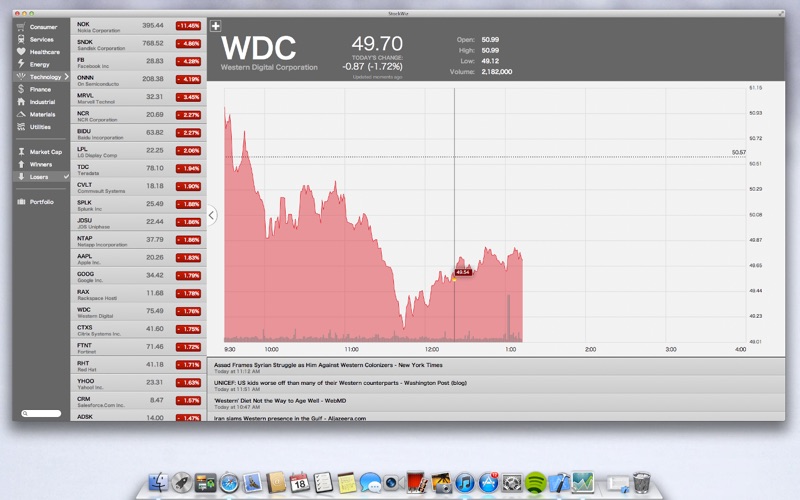Toggle FB -4.28% change badge
This screenshot has height=500, width=800.
188,61
